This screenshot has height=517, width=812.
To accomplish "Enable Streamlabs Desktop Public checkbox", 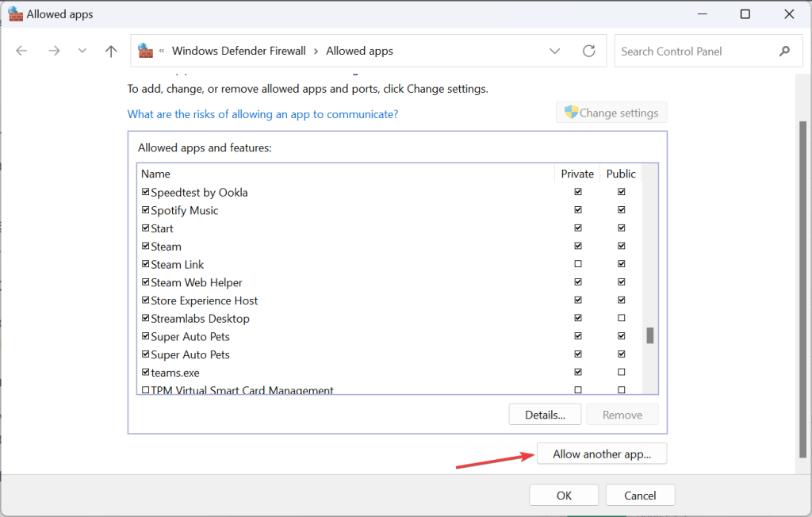I will (622, 317).
